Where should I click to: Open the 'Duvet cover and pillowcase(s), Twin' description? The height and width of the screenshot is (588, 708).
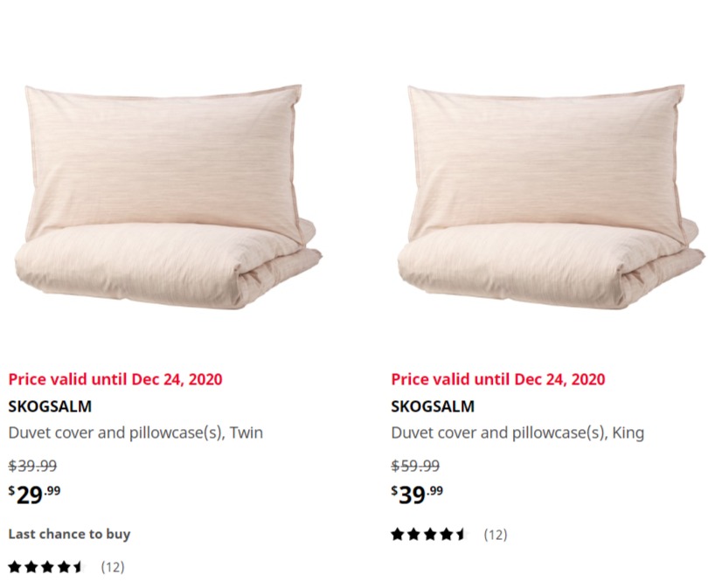tap(135, 432)
